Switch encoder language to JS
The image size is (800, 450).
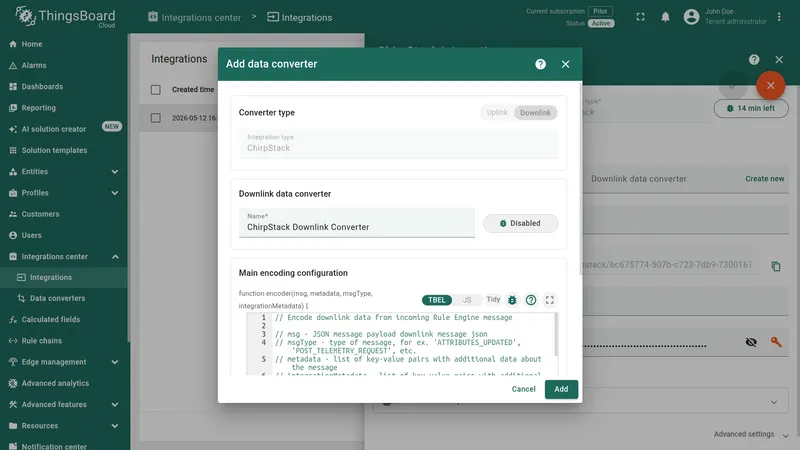coord(466,300)
